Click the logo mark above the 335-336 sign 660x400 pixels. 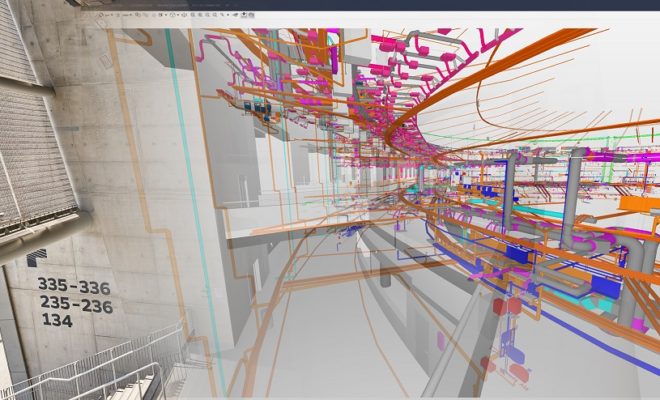tap(36, 258)
